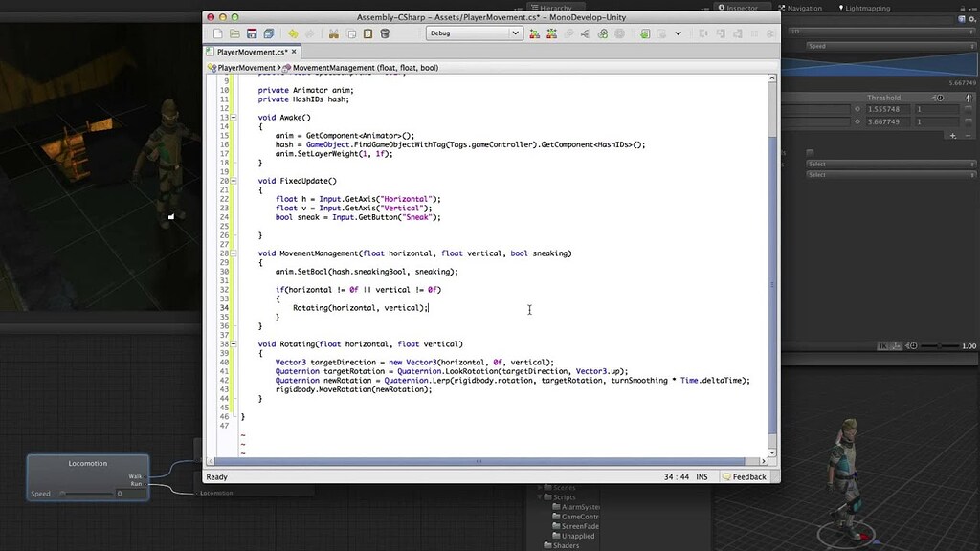The image size is (980, 551).
Task: Toggle automatic threshold computation in the Inspector
Action: coord(940,98)
